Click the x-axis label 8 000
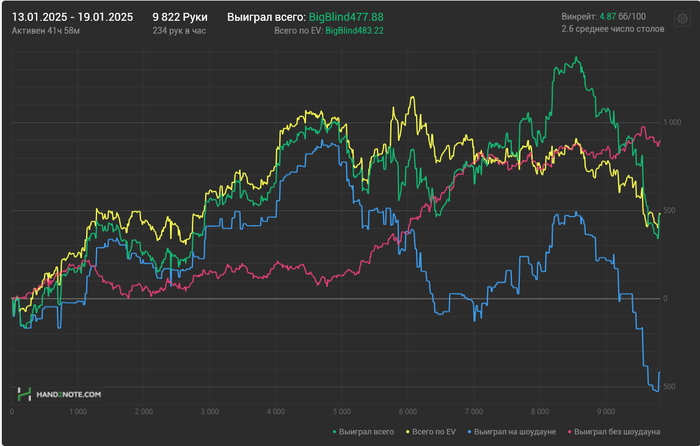This screenshot has height=446, width=700. [540, 412]
